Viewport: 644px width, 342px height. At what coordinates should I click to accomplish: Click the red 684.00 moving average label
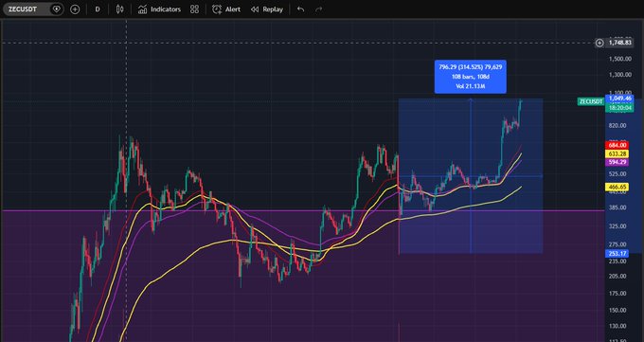(617, 146)
